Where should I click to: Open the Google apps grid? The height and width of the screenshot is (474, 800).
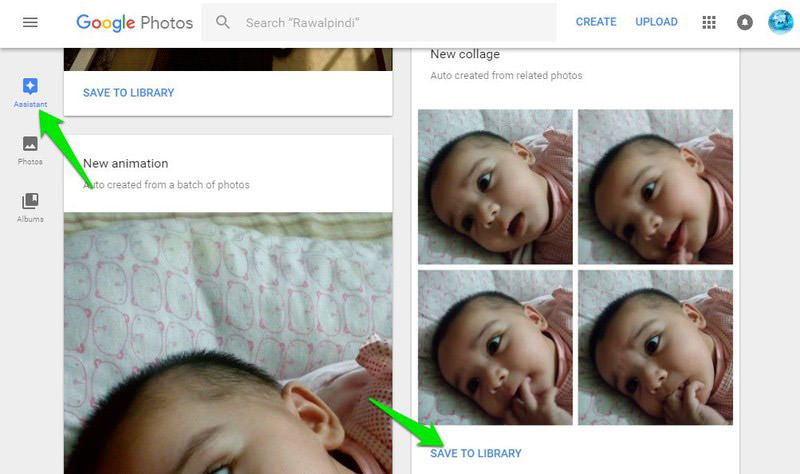tap(709, 22)
